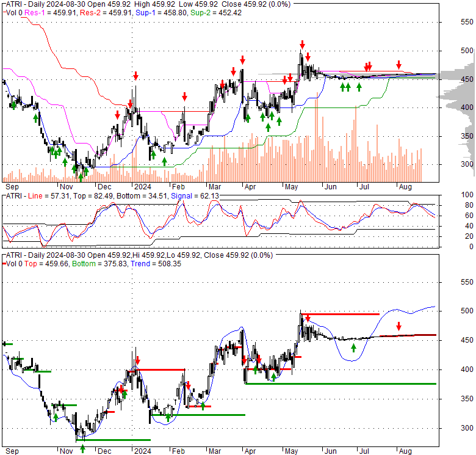Click the Sup-1 = 458.80 legend label
This screenshot has width=476, height=455.
click(x=161, y=13)
